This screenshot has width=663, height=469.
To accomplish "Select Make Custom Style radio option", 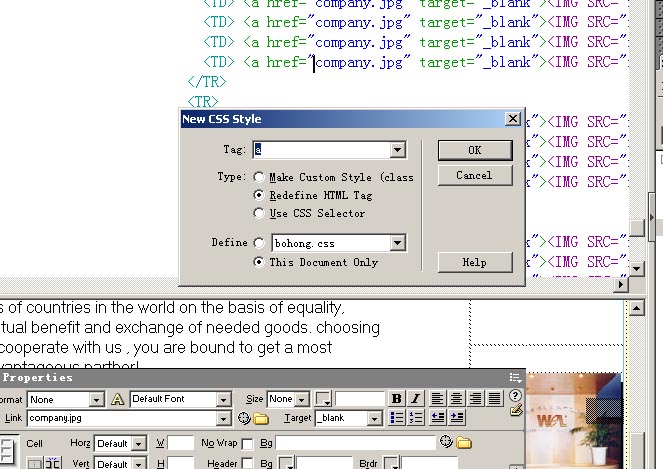I will pyautogui.click(x=259, y=177).
